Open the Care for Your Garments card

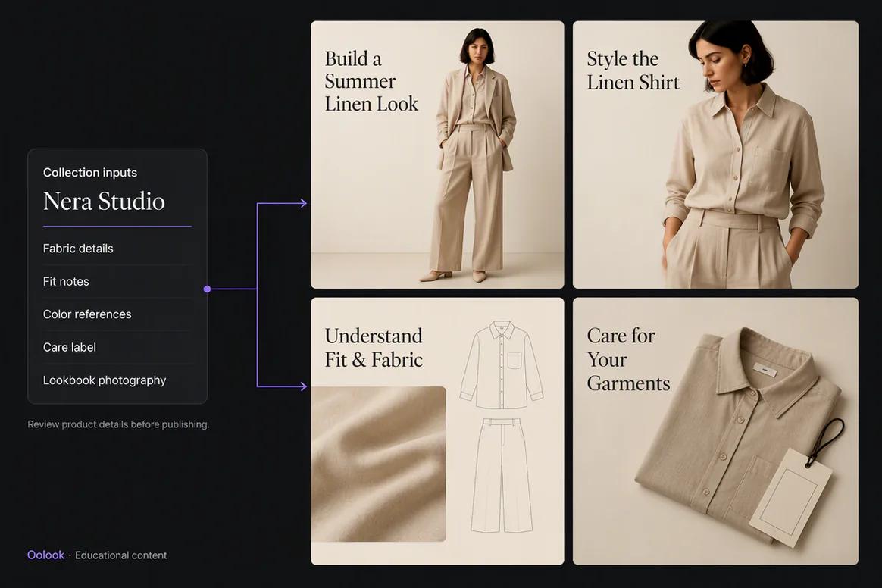tap(715, 431)
